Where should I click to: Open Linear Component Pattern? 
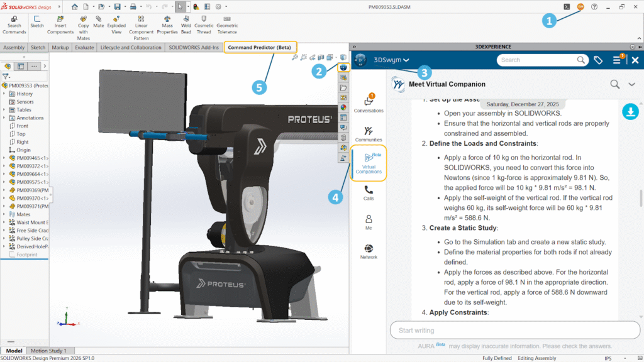pyautogui.click(x=141, y=21)
